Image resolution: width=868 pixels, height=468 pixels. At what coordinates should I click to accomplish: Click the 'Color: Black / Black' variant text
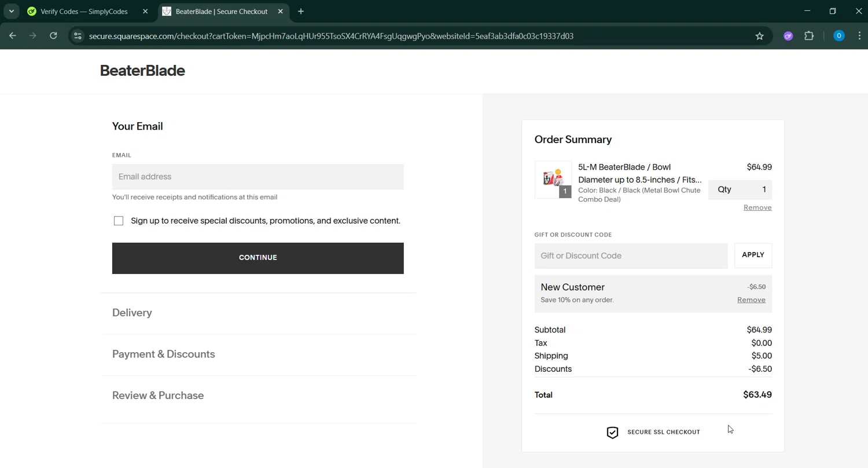639,195
